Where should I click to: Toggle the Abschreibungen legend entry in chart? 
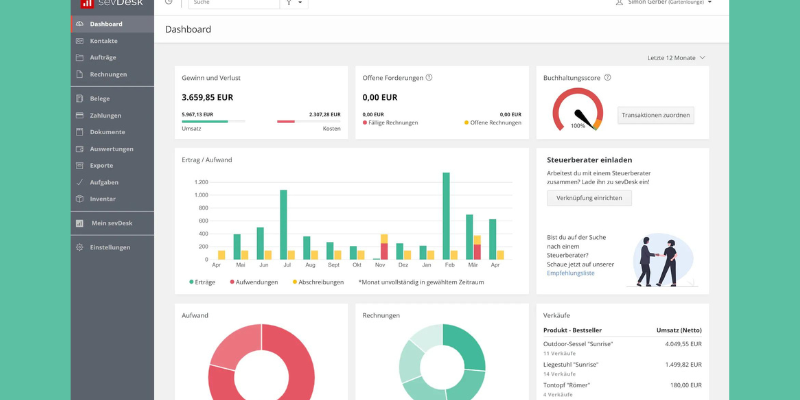[x=321, y=282]
